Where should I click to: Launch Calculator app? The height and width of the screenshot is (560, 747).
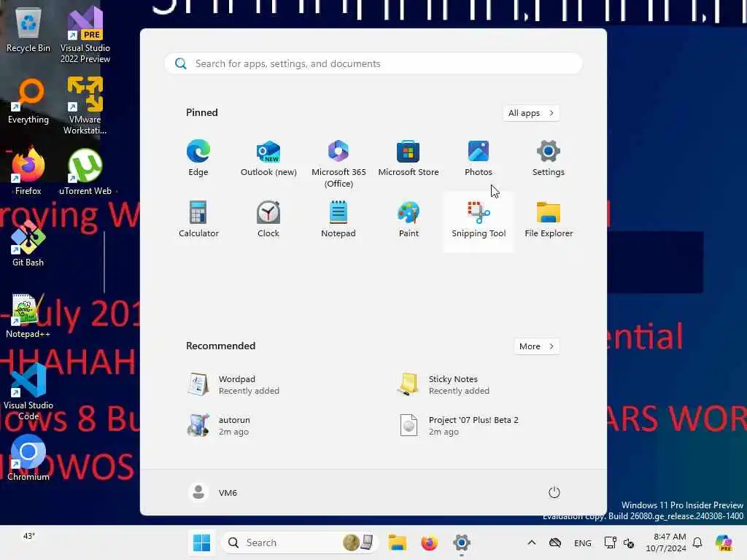(198, 219)
